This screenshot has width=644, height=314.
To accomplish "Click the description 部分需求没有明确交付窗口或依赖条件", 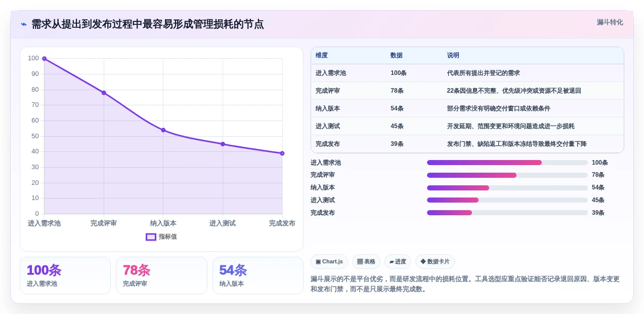I will 499,108.
